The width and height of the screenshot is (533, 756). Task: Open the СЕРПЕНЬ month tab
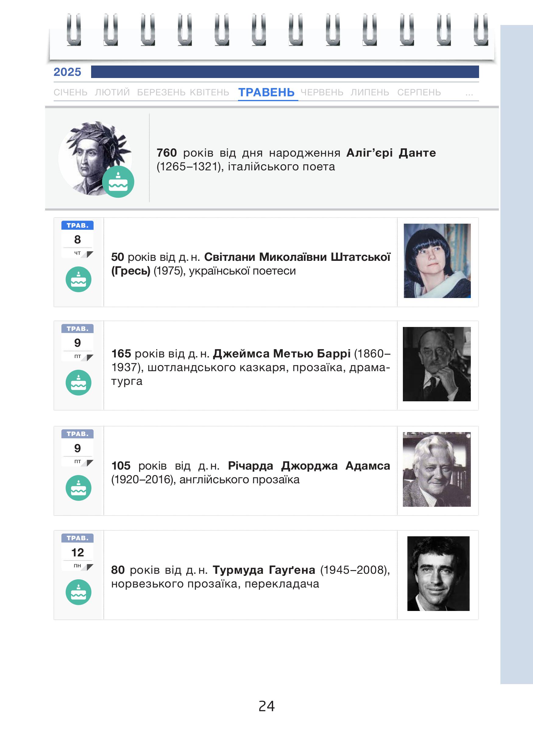click(419, 92)
